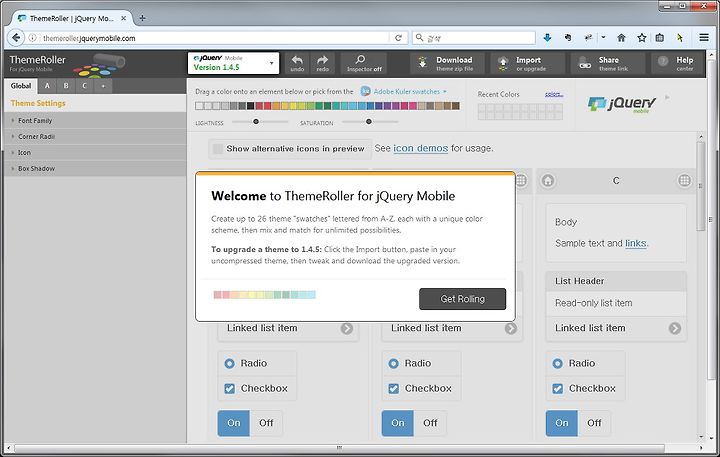Open Share theme link
This screenshot has height=457, width=720.
click(608, 63)
